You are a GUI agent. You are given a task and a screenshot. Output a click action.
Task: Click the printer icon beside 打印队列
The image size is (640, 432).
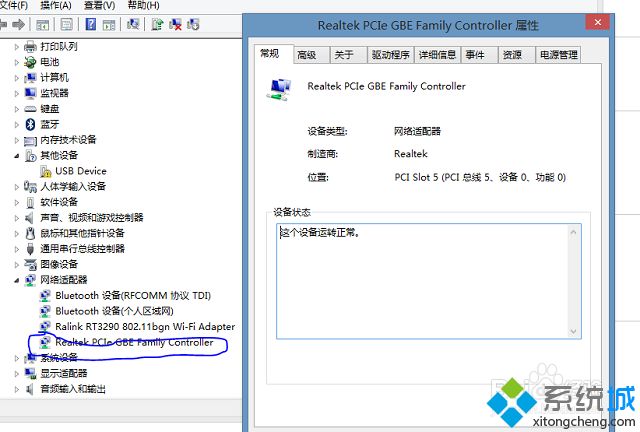coord(30,47)
